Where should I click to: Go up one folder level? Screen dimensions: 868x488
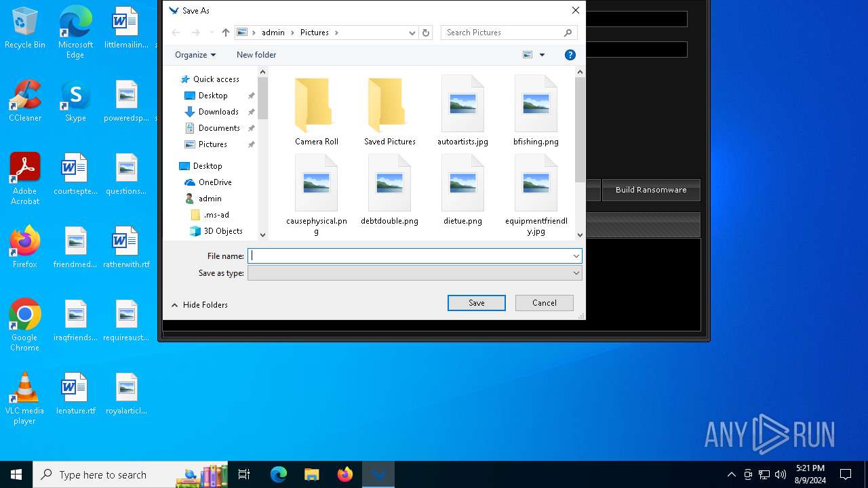click(x=226, y=33)
